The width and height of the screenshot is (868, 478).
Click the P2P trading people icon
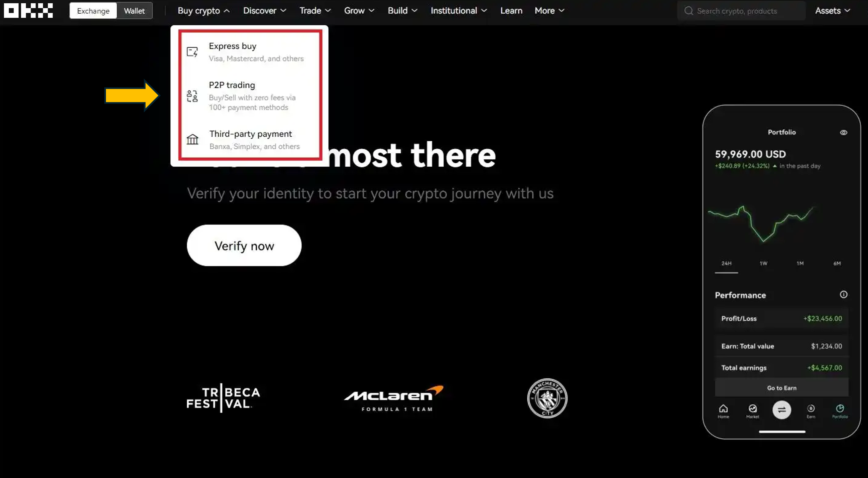[192, 96]
